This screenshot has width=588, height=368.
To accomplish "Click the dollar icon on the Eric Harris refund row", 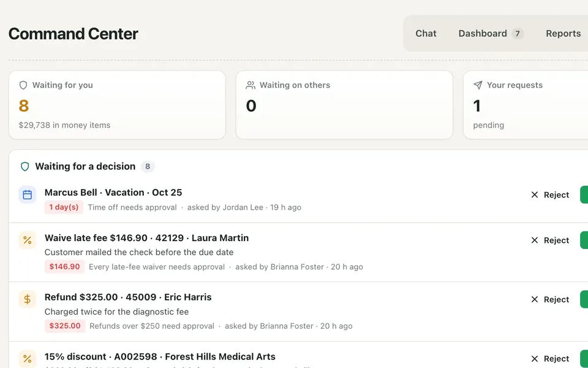I will point(28,299).
